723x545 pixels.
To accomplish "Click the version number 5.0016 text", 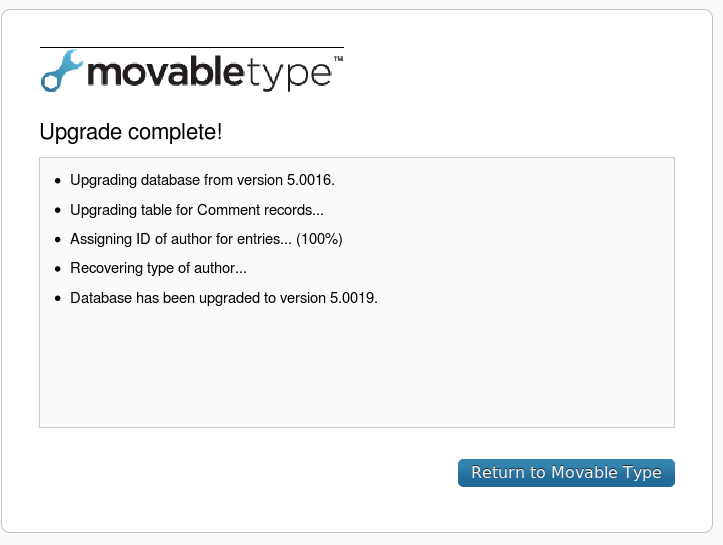I will (x=310, y=180).
